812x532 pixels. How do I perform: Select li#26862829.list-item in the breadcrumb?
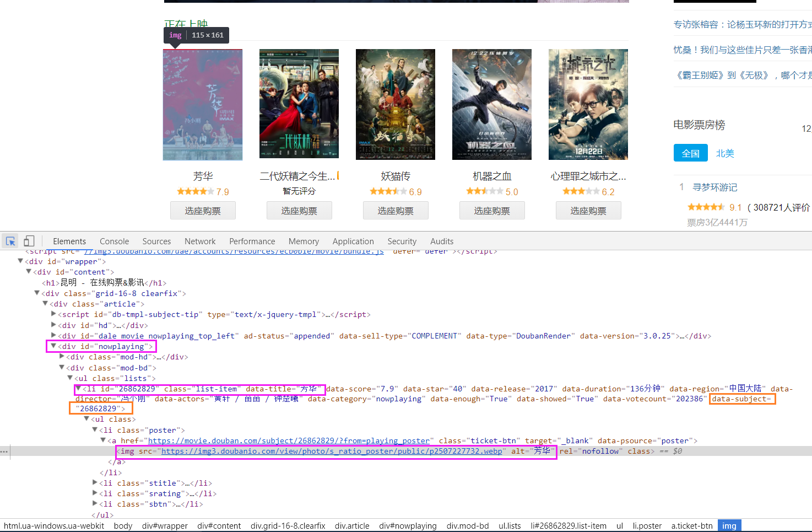(x=569, y=526)
